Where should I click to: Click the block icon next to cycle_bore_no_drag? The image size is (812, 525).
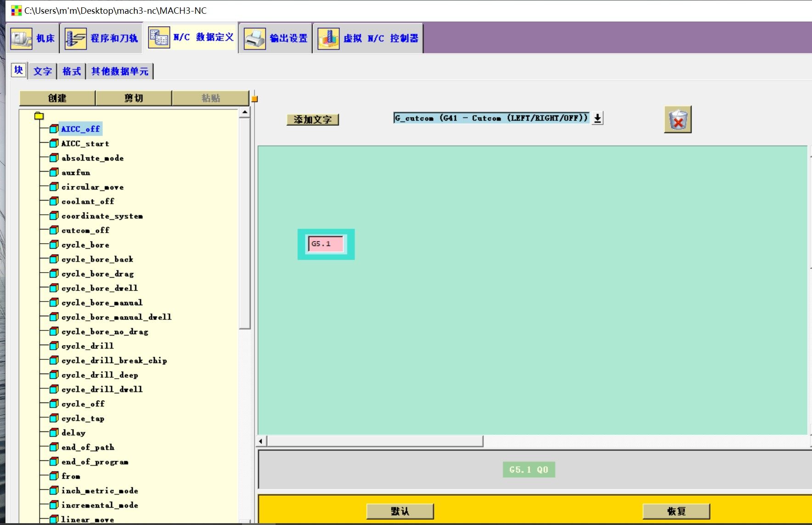point(54,331)
